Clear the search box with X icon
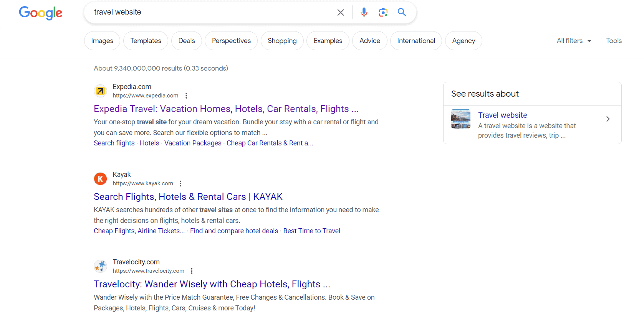644x315 pixels. [340, 12]
